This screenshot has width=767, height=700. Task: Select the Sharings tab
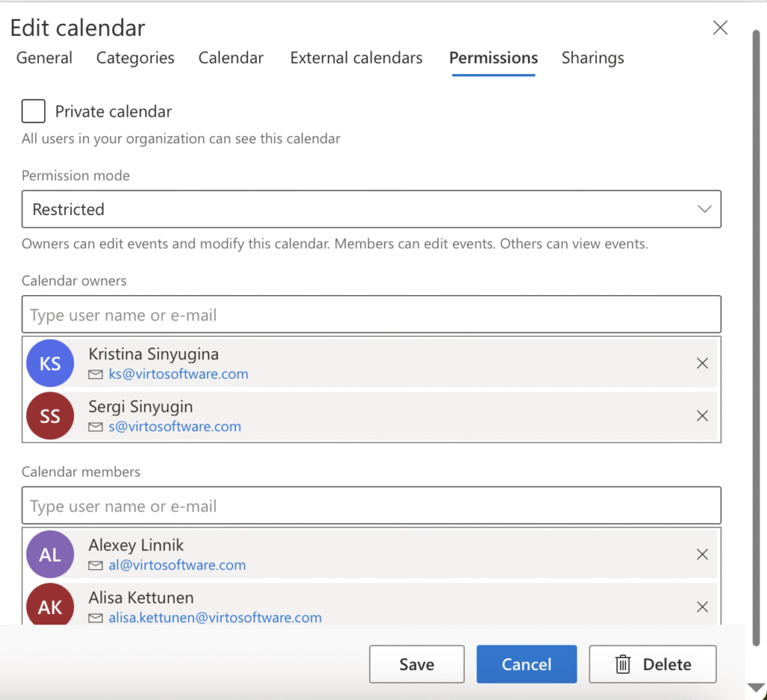[592, 58]
